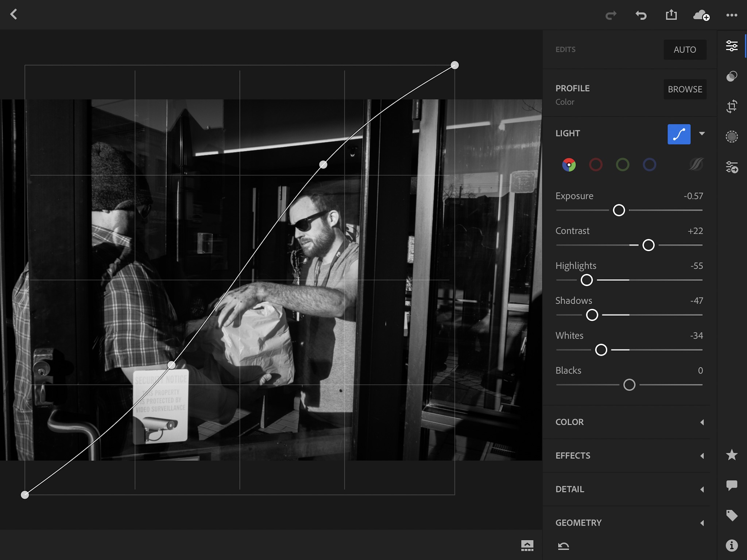The image size is (747, 560).
Task: Toggle the tone curve button
Action: pos(679,134)
